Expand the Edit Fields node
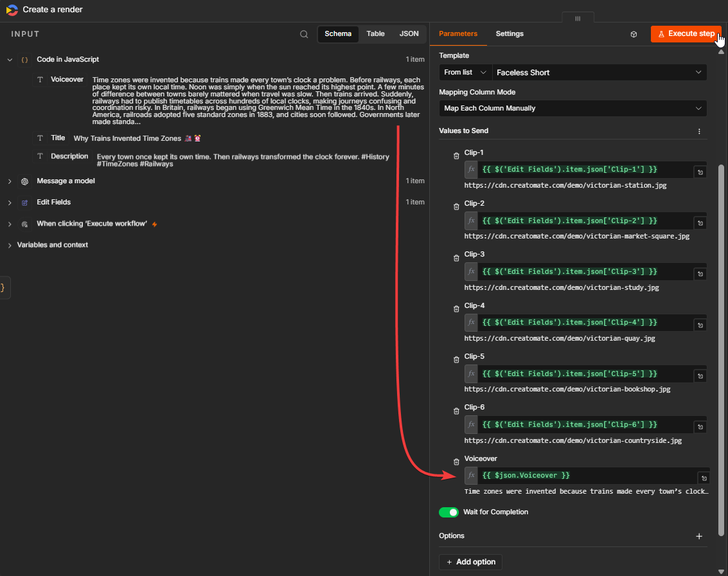This screenshot has width=728, height=576. pos(10,203)
